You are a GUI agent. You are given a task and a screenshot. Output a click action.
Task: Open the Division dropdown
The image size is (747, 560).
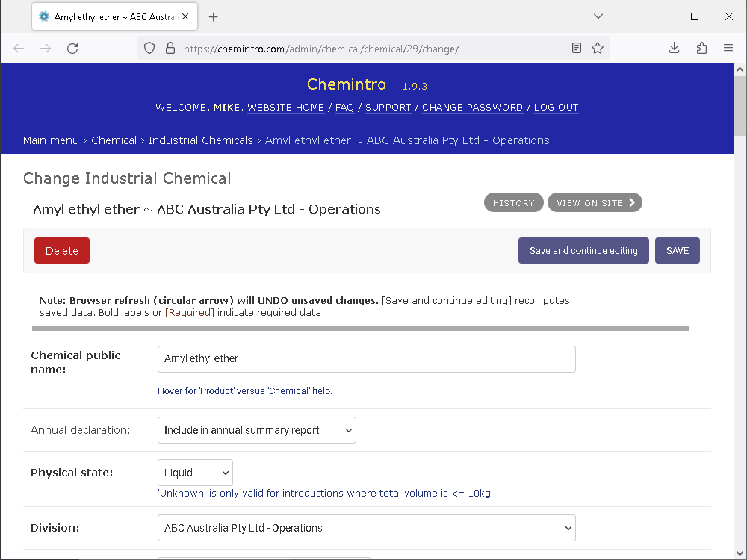(x=366, y=528)
